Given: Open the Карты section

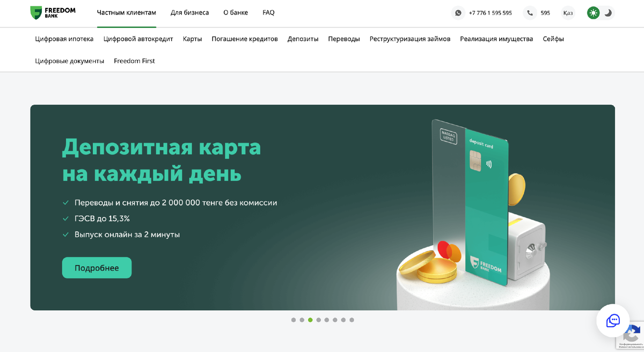Looking at the screenshot, I should (x=192, y=39).
